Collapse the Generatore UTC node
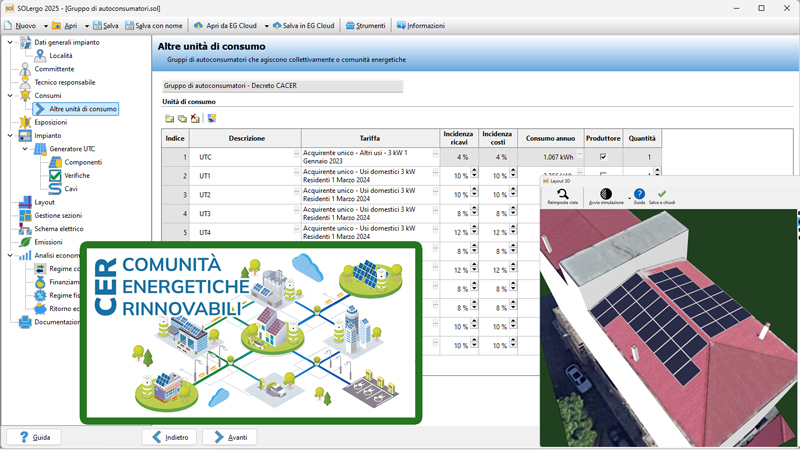This screenshot has width=800, height=450. (25, 149)
